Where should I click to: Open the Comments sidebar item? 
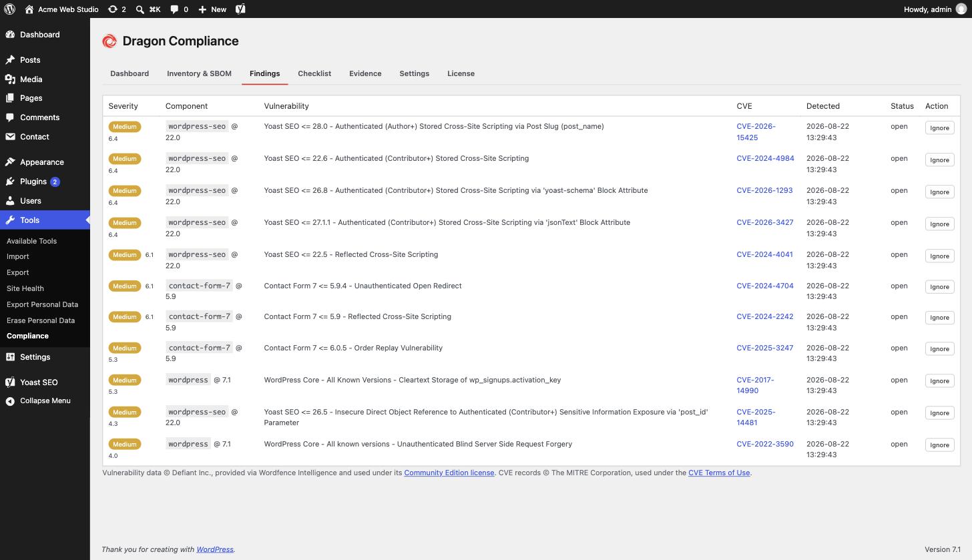point(45,117)
